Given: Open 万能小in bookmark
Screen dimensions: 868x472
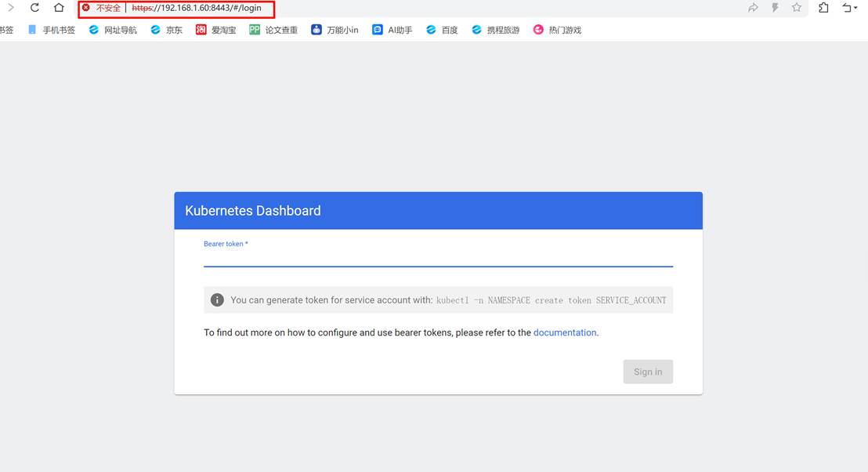Looking at the screenshot, I should 335,30.
